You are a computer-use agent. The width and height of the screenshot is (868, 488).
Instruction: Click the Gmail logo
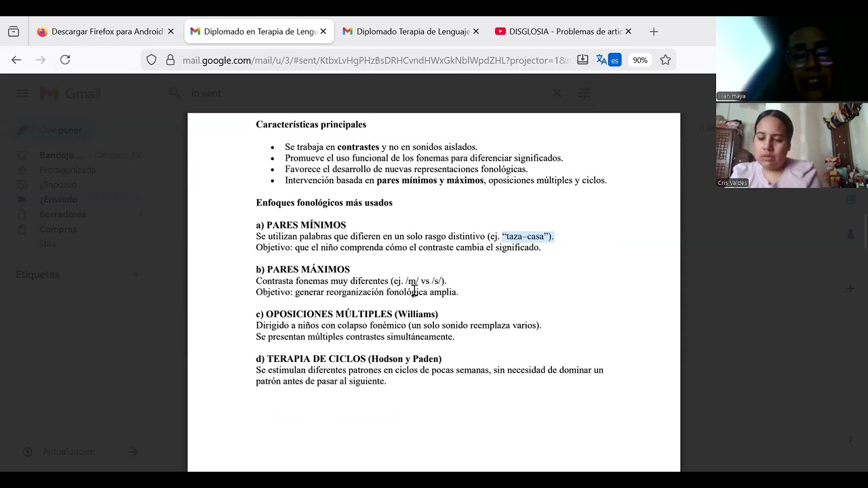coord(70,94)
